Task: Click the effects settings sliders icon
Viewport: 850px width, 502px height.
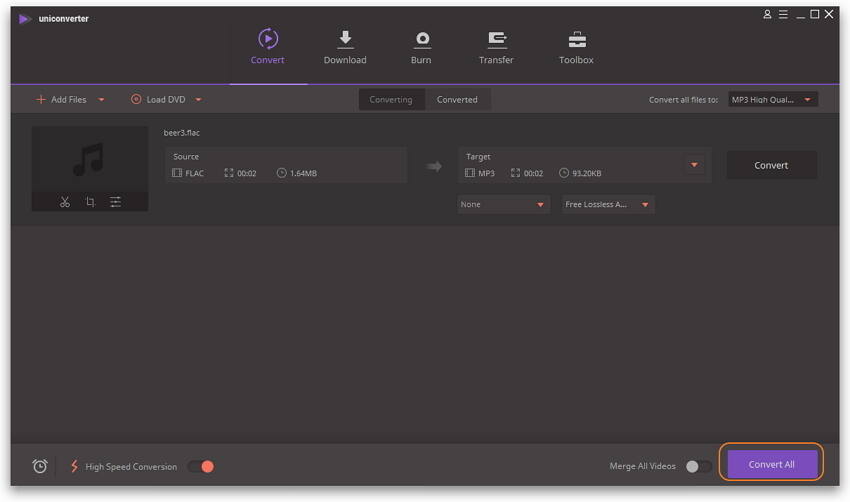Action: point(115,202)
